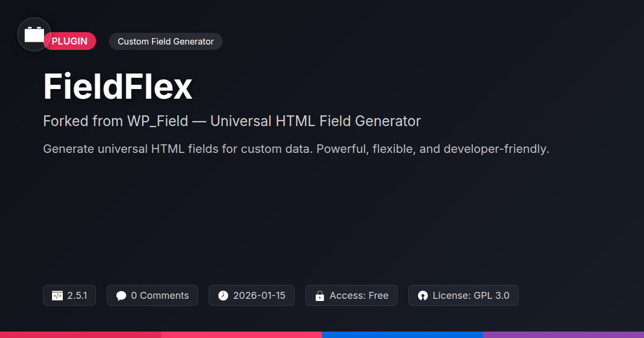Open the 0 Comments link

(x=159, y=296)
